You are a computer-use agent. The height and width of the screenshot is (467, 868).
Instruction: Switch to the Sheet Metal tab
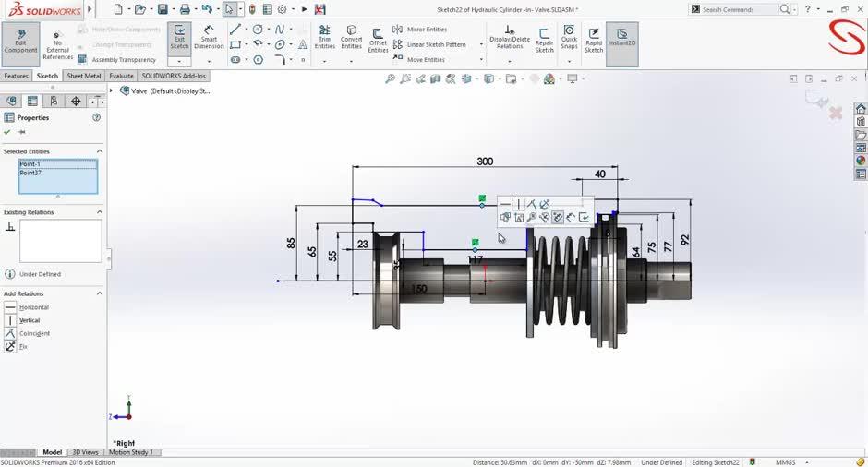(x=84, y=76)
